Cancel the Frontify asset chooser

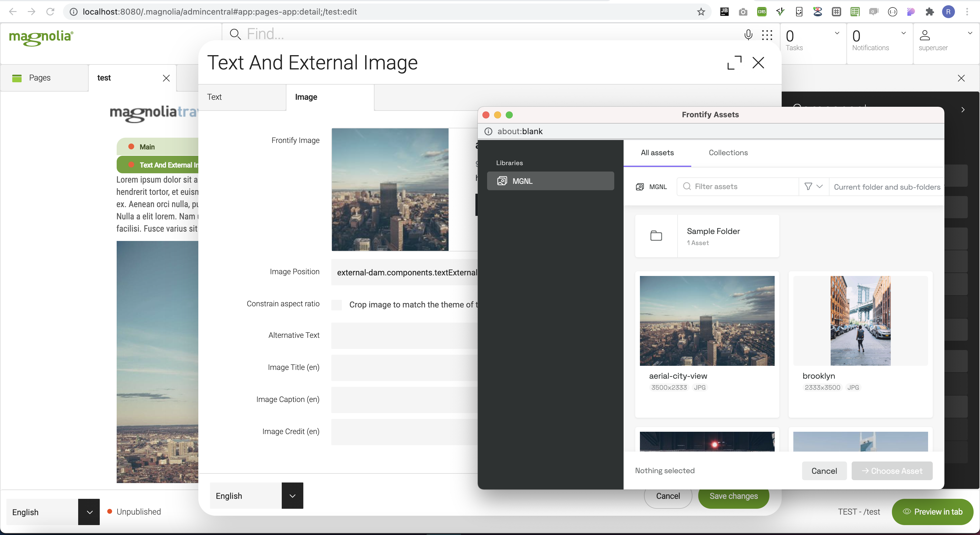824,471
